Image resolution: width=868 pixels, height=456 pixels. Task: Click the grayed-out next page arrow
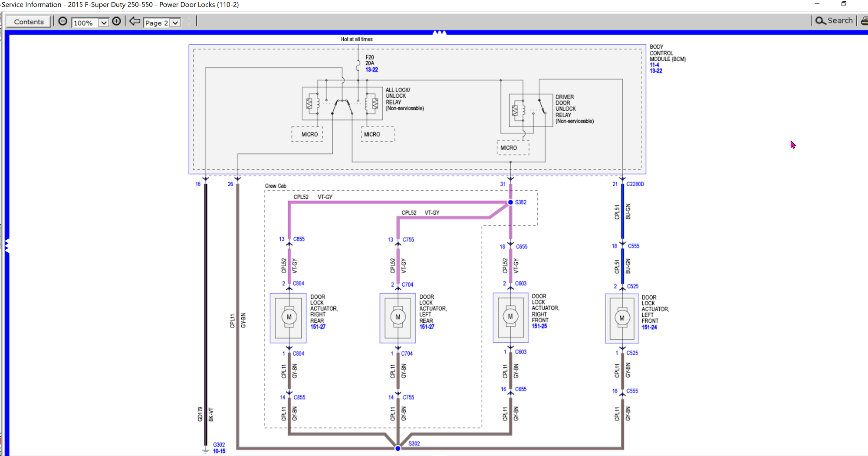point(188,21)
